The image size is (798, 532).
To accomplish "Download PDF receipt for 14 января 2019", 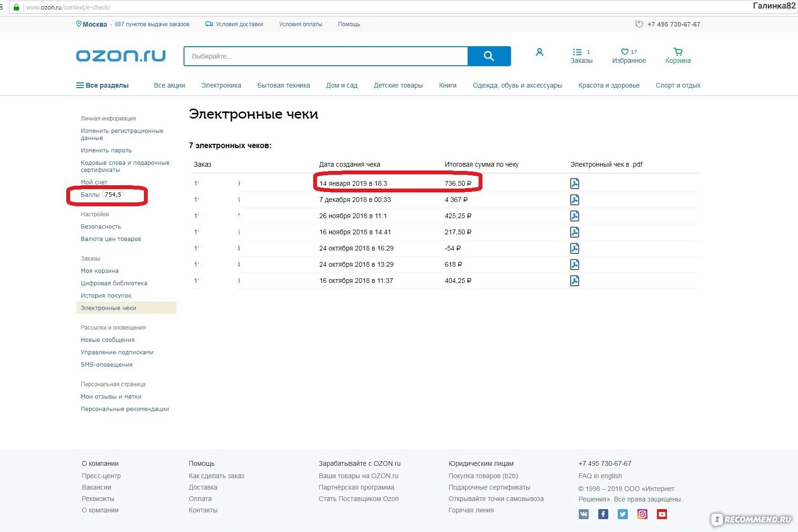I will (x=575, y=183).
